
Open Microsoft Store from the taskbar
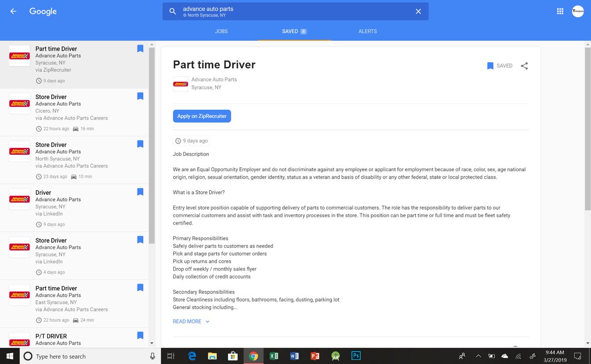pos(233,356)
